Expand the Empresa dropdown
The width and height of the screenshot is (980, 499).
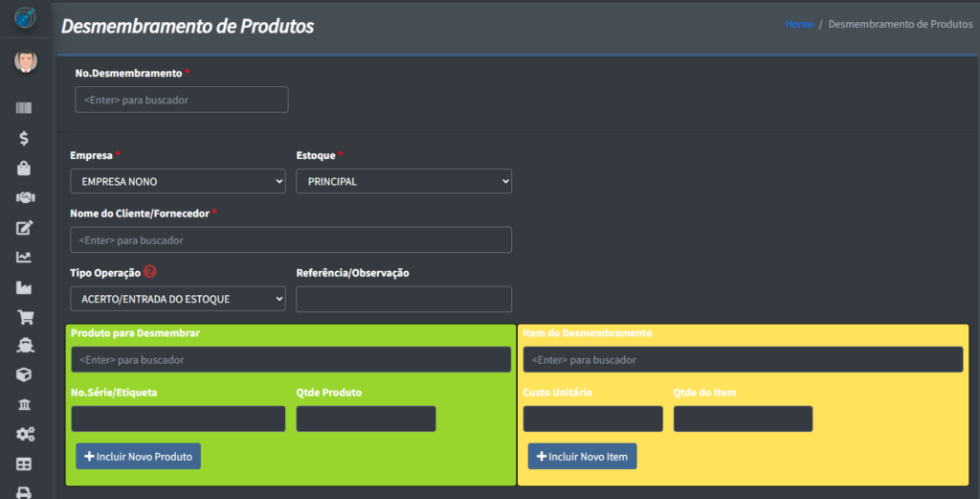coord(178,181)
